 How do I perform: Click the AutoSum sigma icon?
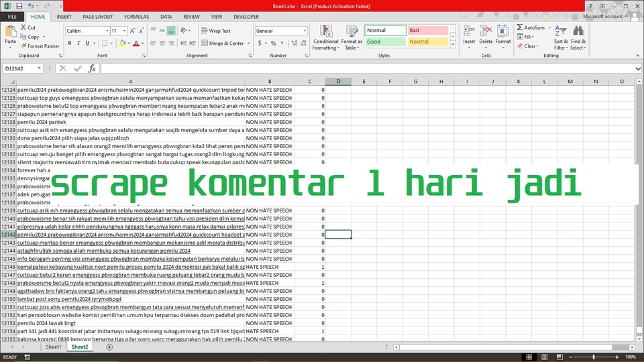[x=520, y=28]
